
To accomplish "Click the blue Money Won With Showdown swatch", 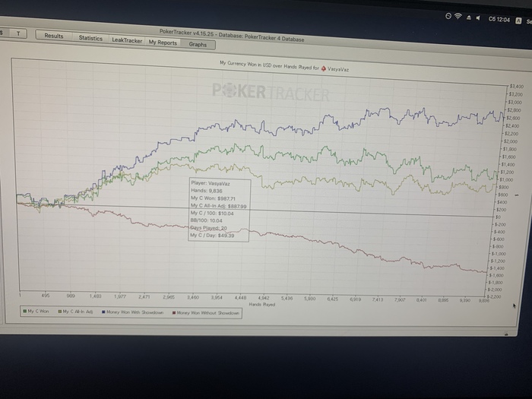I will pyautogui.click(x=104, y=312).
